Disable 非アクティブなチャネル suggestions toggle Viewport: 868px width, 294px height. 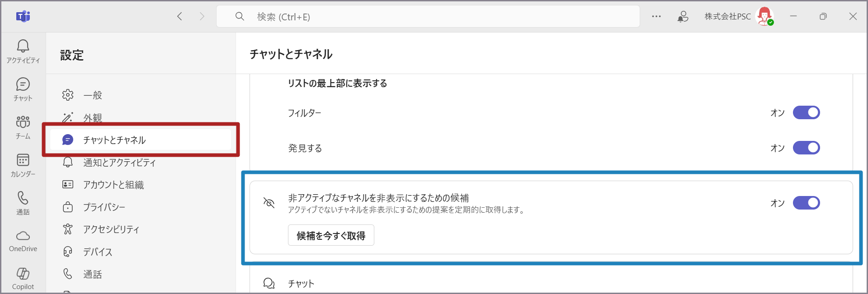click(x=806, y=203)
